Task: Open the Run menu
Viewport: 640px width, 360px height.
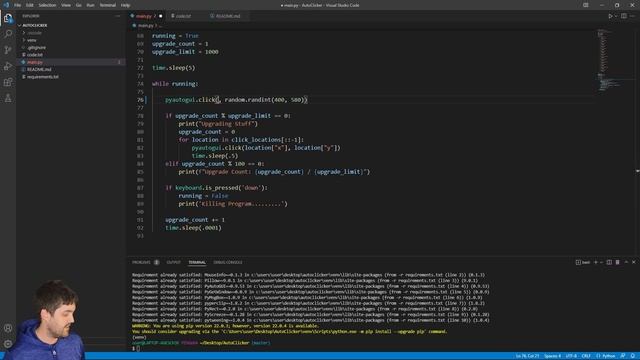Action: [91, 5]
